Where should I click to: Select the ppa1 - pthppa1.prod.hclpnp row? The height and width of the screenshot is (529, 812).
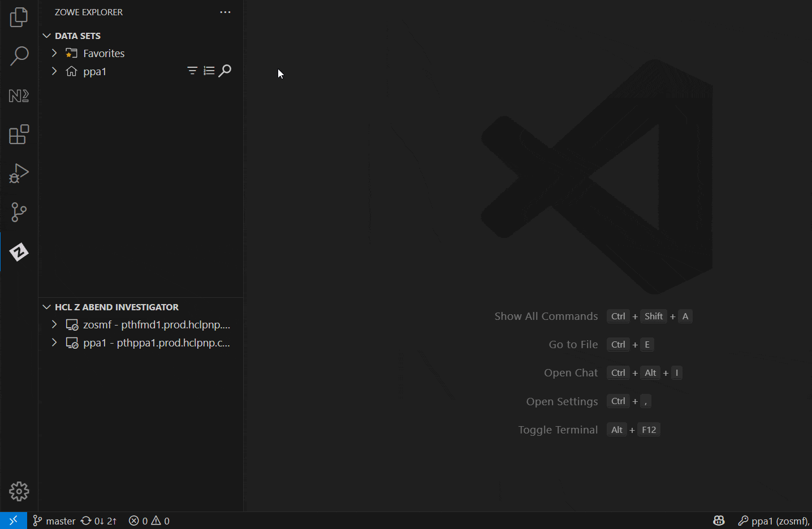pyautogui.click(x=141, y=343)
